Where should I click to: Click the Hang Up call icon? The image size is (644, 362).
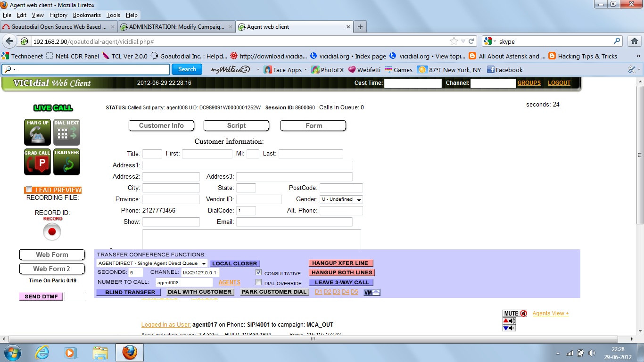click(38, 132)
